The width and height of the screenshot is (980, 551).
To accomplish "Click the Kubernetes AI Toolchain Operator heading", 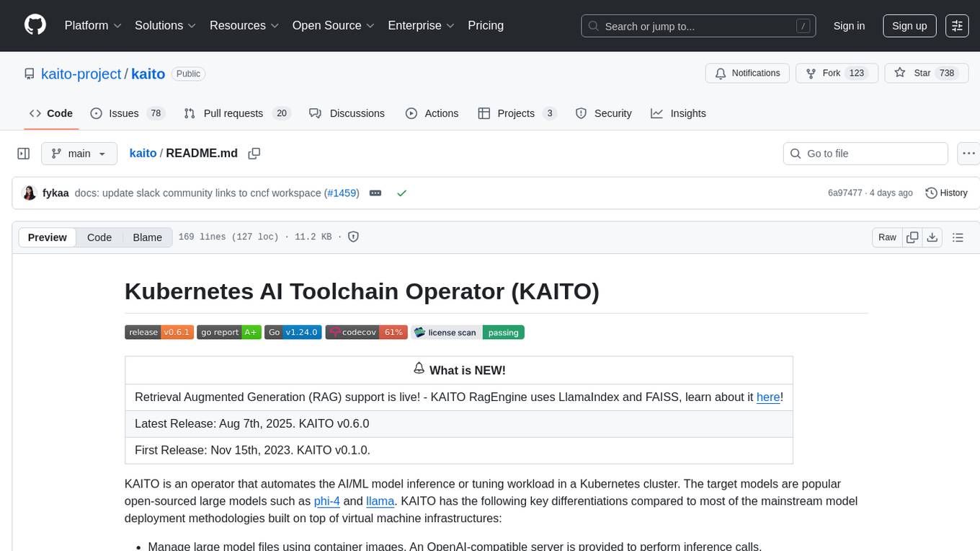I will 362,291.
